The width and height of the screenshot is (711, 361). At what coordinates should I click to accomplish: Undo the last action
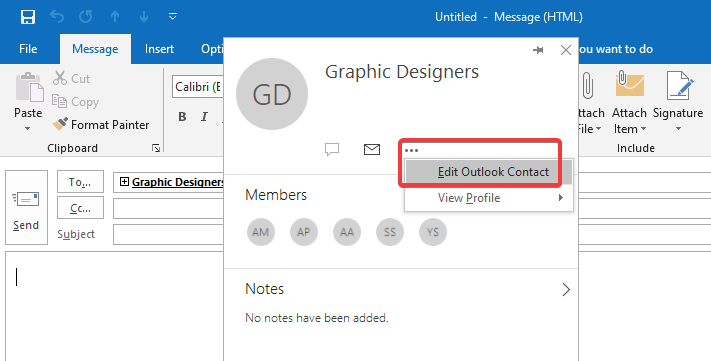(x=57, y=17)
